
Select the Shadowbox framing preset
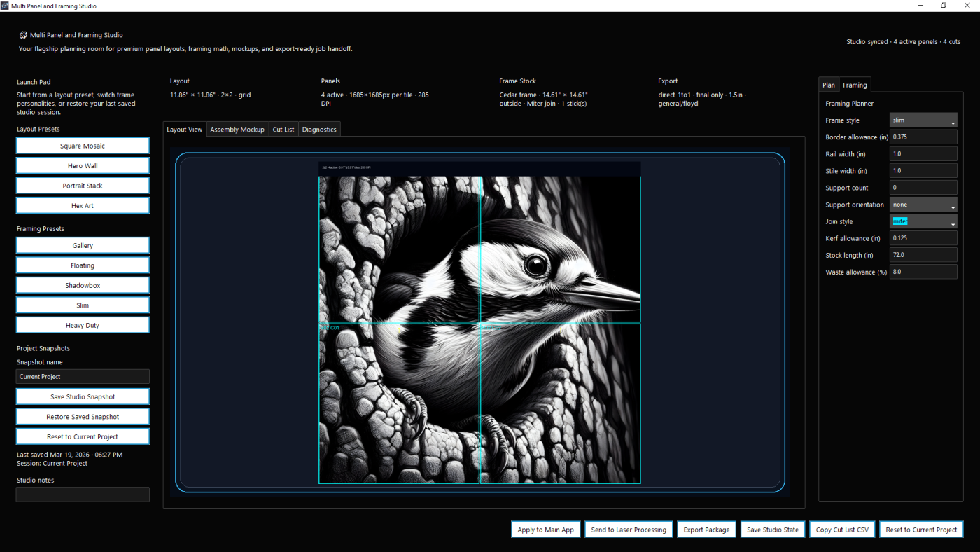[83, 285]
